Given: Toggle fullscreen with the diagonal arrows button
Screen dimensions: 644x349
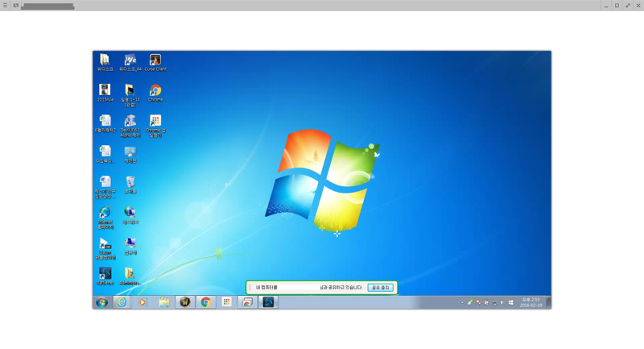Looking at the screenshot, I should coord(628,6).
